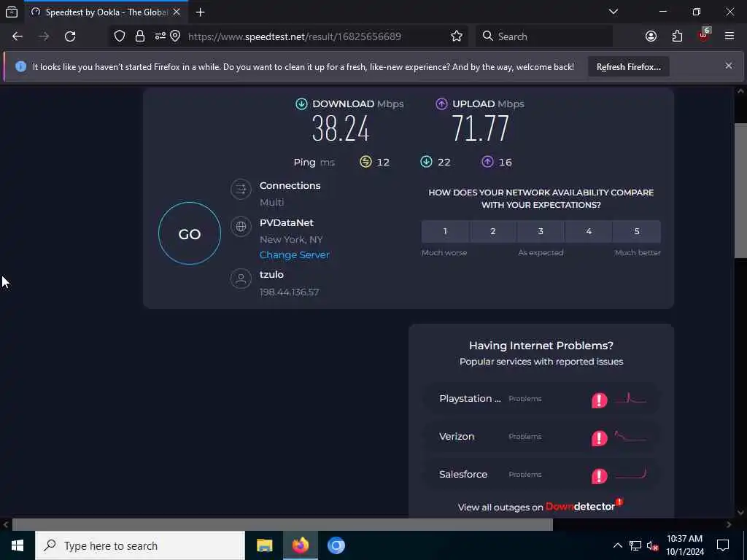Close the Speedtest by Ookla tab

(x=177, y=12)
